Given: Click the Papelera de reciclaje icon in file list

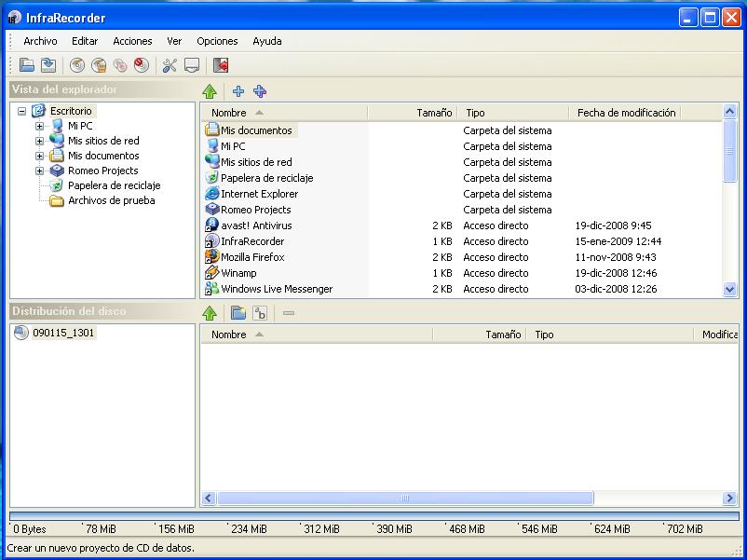Looking at the screenshot, I should (212, 178).
